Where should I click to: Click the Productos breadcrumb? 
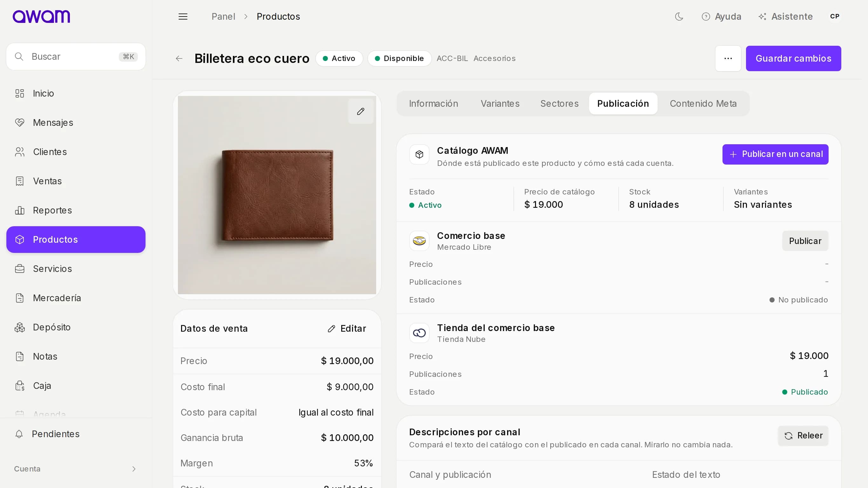coord(278,17)
